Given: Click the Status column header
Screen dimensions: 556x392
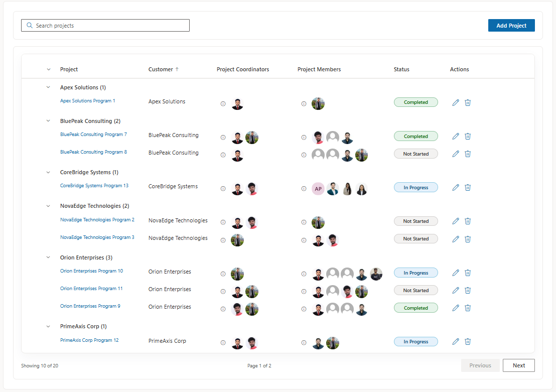Looking at the screenshot, I should (x=401, y=70).
